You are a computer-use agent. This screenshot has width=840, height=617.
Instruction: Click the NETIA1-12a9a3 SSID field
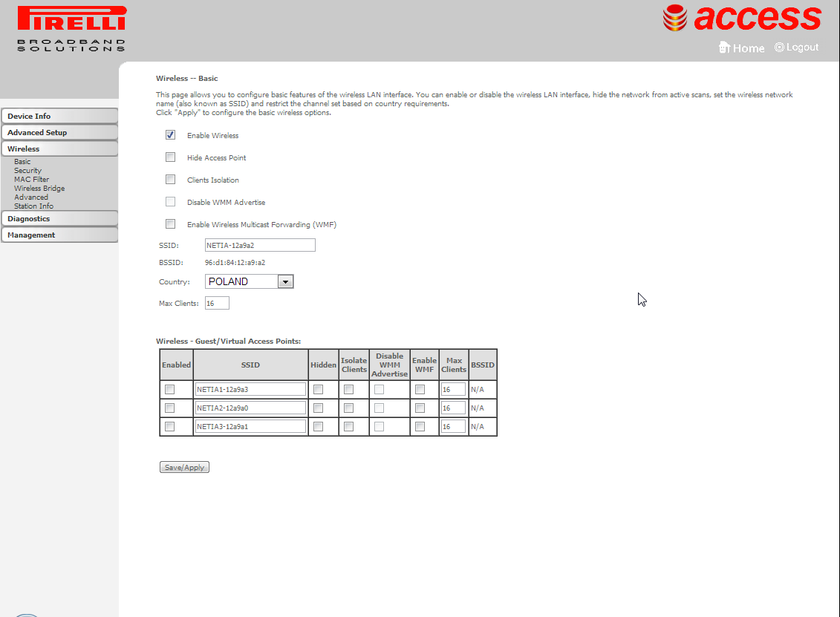(251, 389)
